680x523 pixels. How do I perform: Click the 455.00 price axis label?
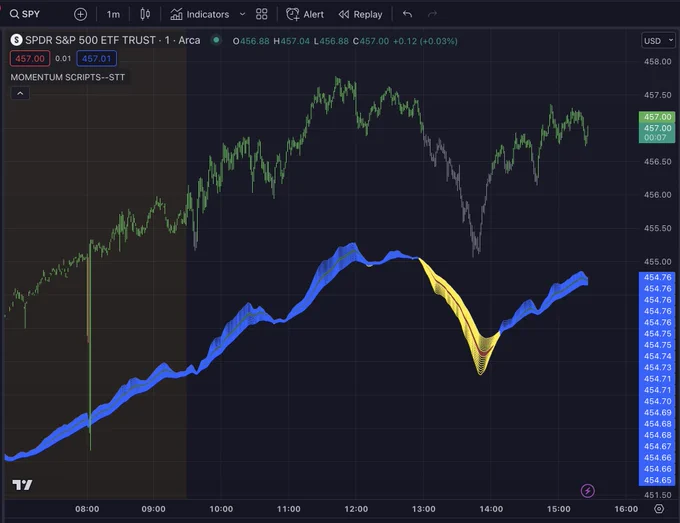657,262
